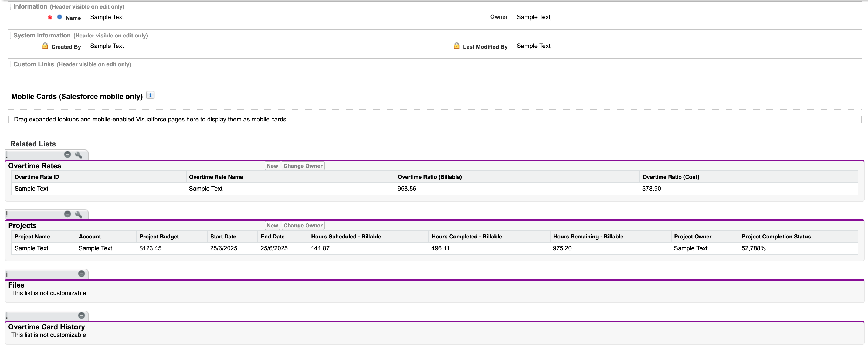Screen dimensions: 868x348
Task: Click the lock icon beside Last Modified By
Action: click(x=457, y=46)
